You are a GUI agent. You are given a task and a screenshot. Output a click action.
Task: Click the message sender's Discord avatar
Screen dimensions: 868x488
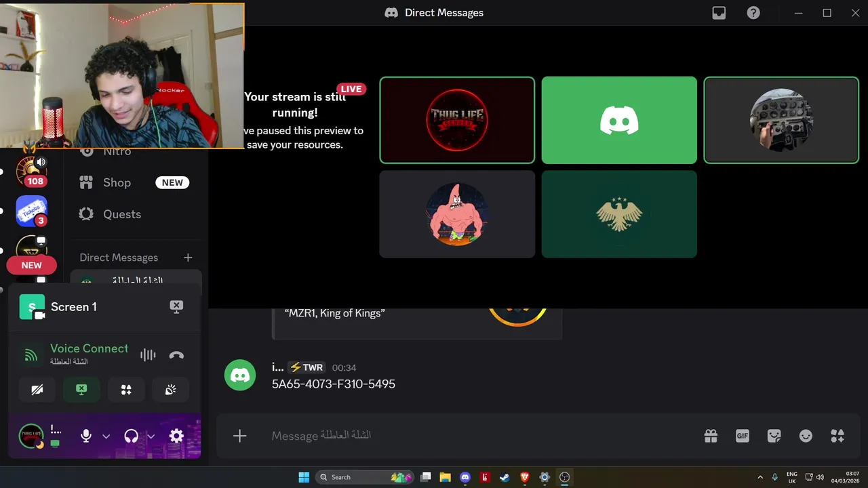[240, 375]
